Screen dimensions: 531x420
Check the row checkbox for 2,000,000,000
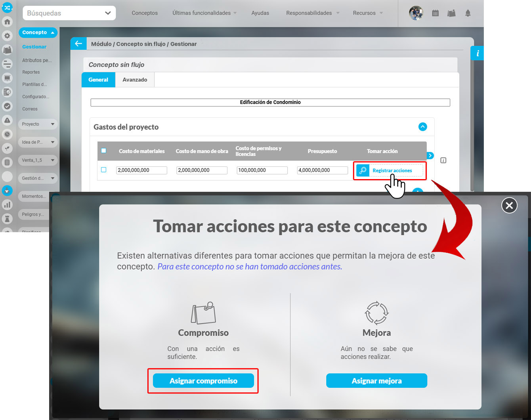(104, 170)
